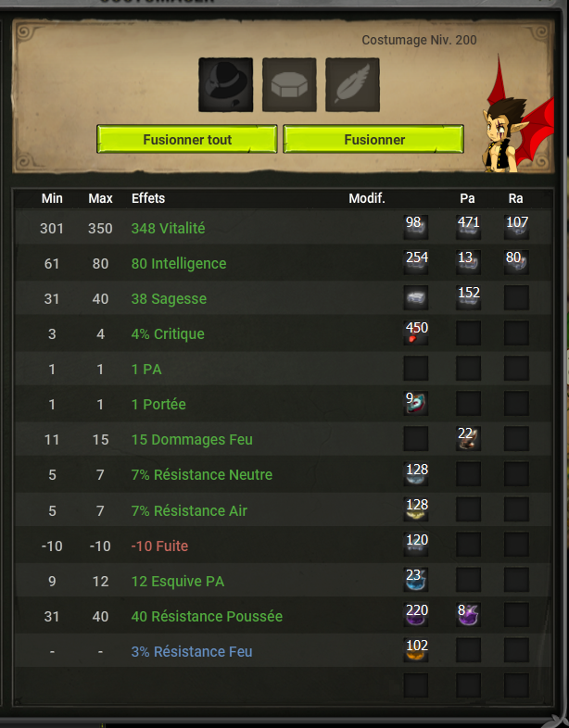Choose the 102 Résistance Feu rune
The width and height of the screenshot is (569, 728).
click(x=416, y=650)
